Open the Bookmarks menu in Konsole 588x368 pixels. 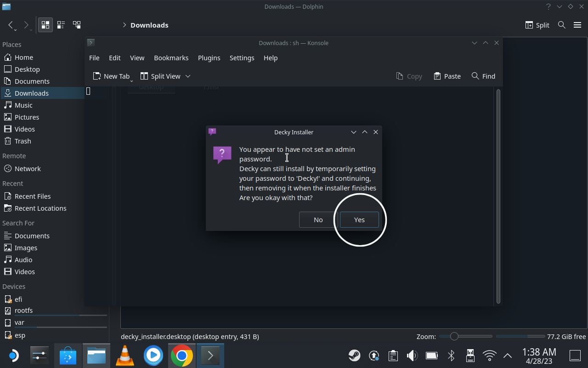pos(171,58)
